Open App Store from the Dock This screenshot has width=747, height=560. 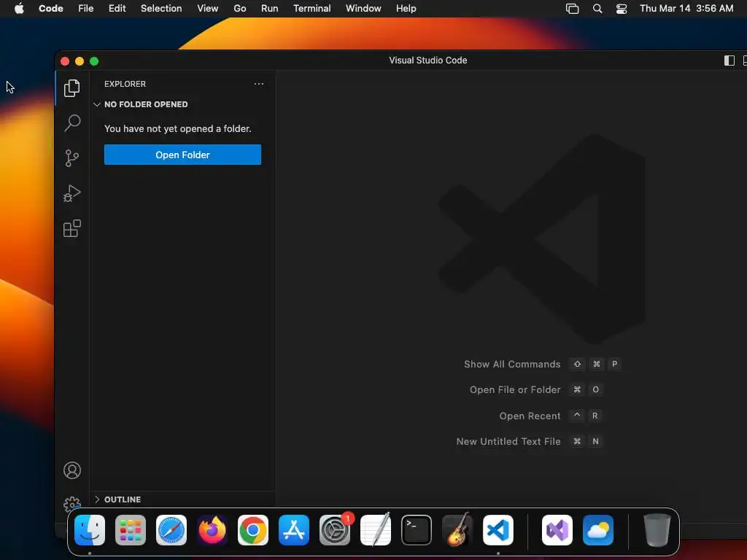click(x=294, y=530)
